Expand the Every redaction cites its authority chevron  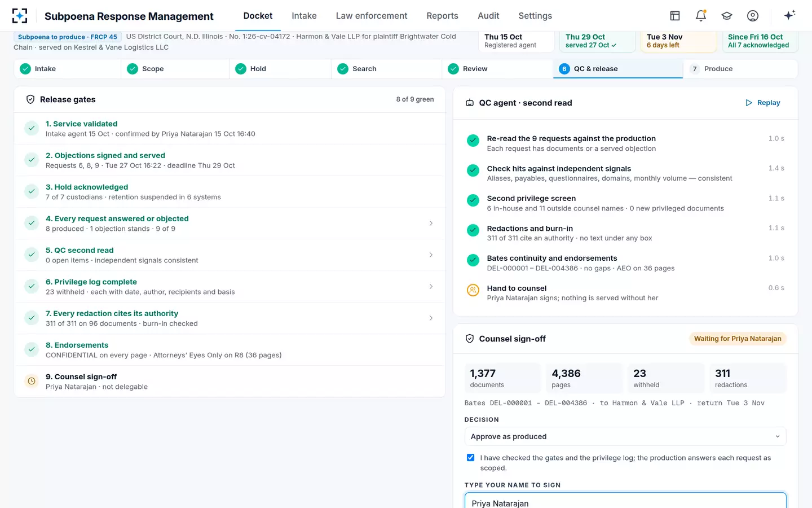point(431,318)
